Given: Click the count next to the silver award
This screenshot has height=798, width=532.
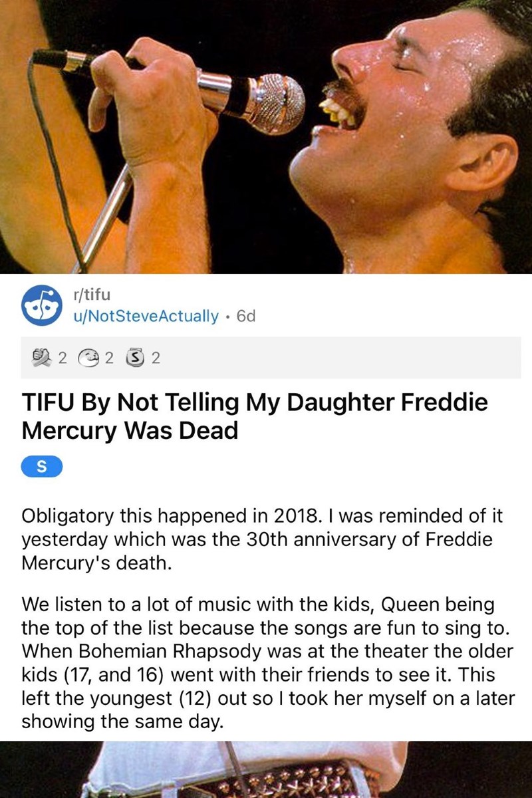Looking at the screenshot, I should pyautogui.click(x=156, y=359).
